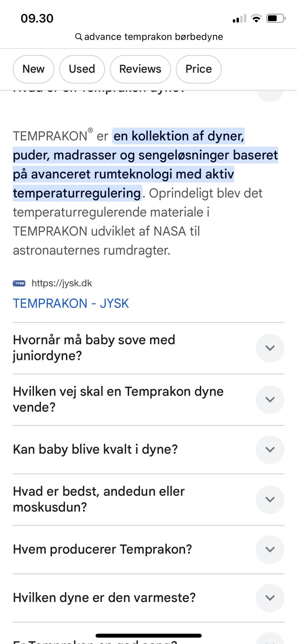This screenshot has width=297, height=644.
Task: Open the Reviews filter chip
Action: [x=140, y=69]
